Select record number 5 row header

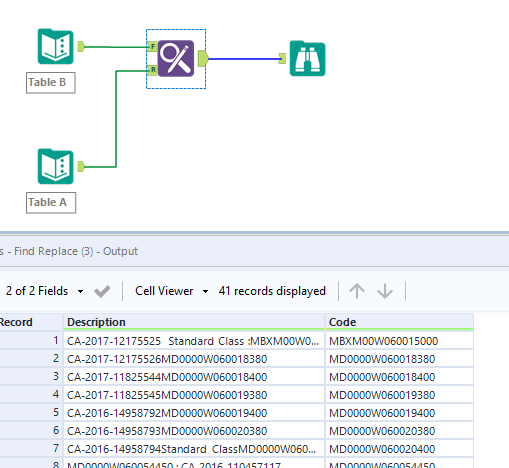(x=31, y=413)
